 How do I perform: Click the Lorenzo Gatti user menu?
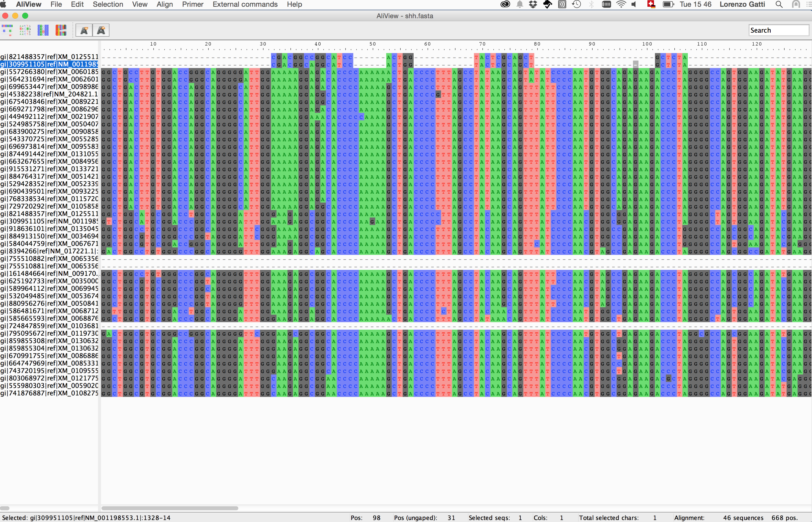[x=742, y=4]
